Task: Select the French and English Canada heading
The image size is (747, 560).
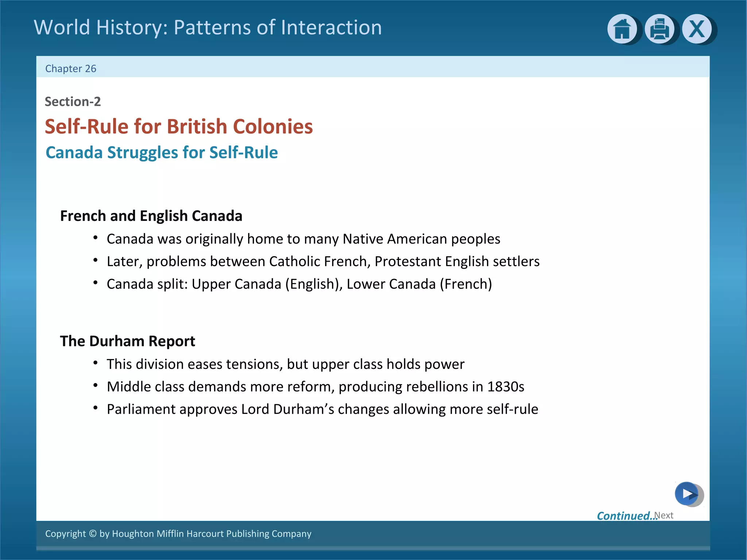Action: [151, 216]
